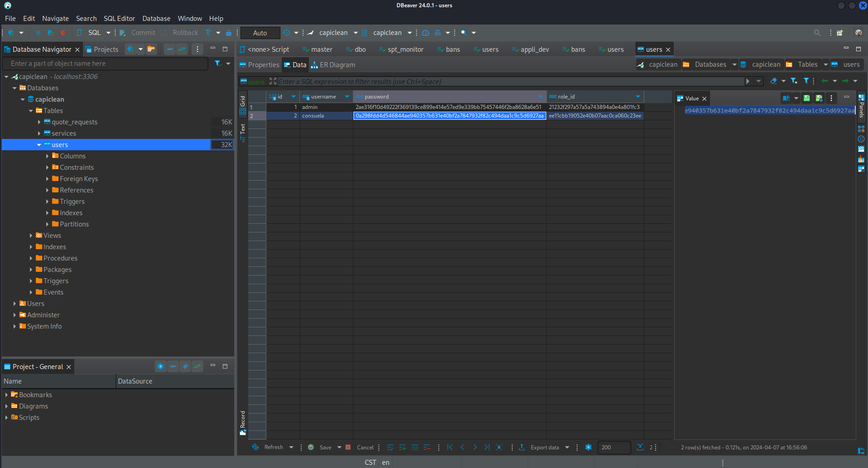Viewport: 868px width, 468px height.
Task: Select the role_id cell in consuela row
Action: pos(595,116)
